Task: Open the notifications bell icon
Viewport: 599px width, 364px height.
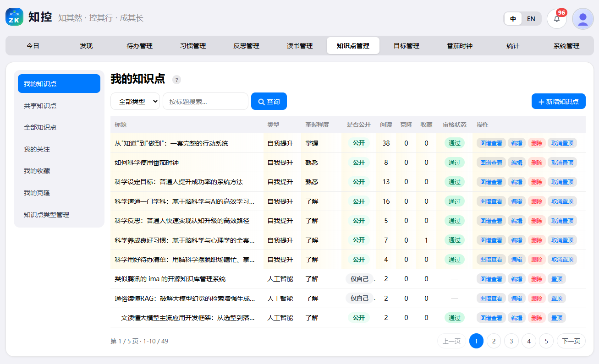Action: tap(557, 19)
